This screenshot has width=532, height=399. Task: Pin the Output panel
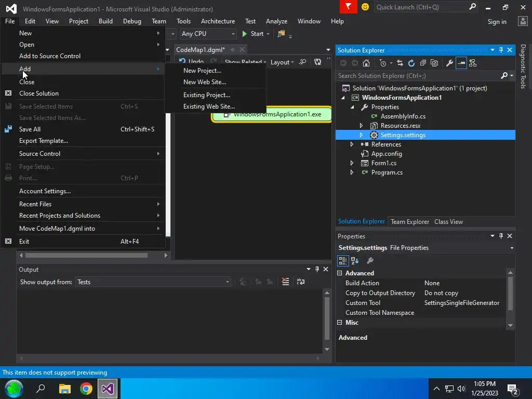(x=317, y=269)
